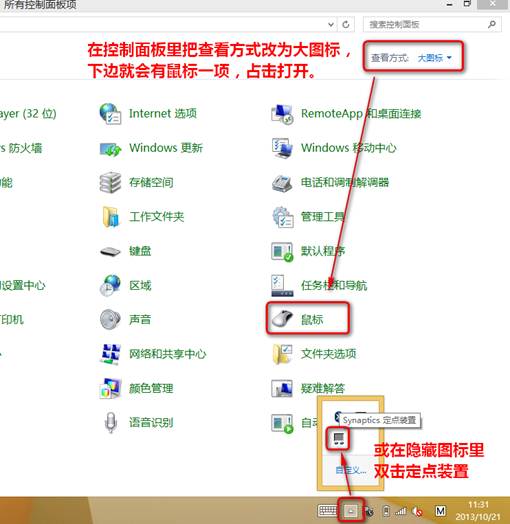The width and height of the screenshot is (510, 524).
Task: Refresh the control panel view
Action: pos(346,24)
